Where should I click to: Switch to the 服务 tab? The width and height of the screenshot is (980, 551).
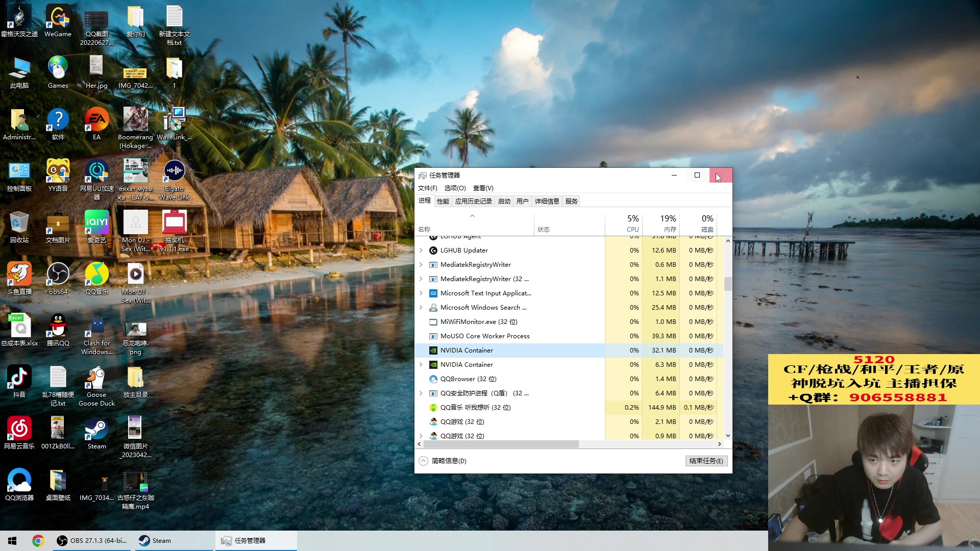tap(572, 201)
